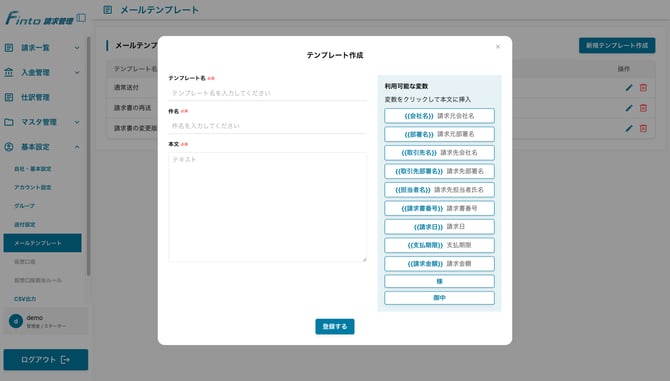
Task: Delete the 請求書の変更 template trash icon
Action: coord(643,128)
